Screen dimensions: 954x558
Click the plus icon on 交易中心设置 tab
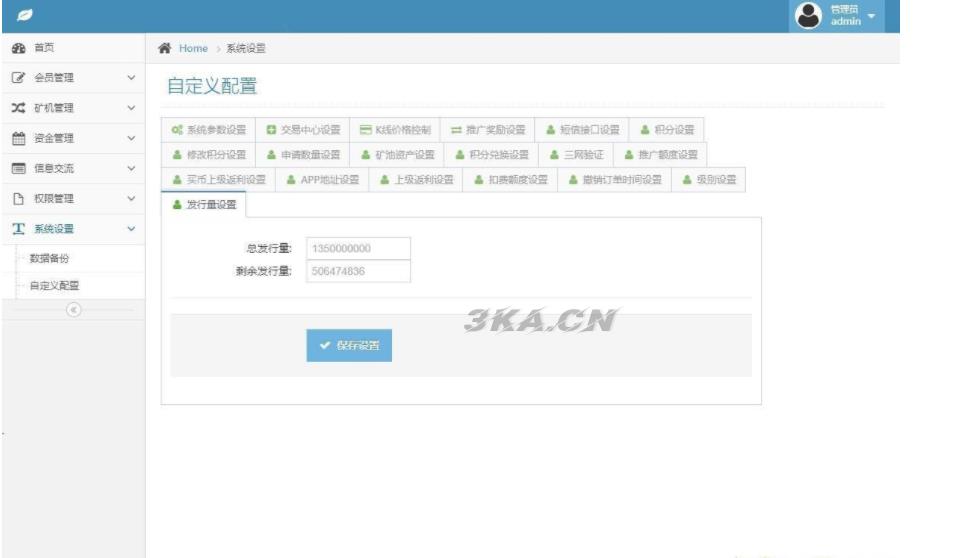(x=271, y=130)
